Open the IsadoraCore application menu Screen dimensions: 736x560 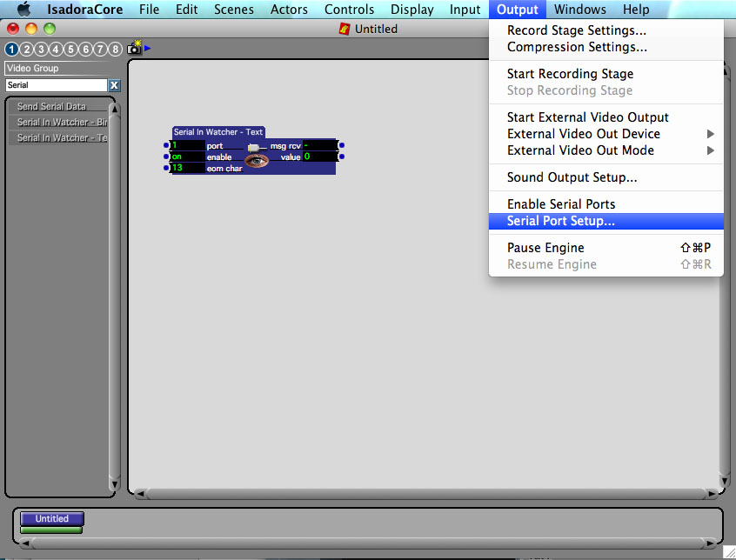coord(85,10)
